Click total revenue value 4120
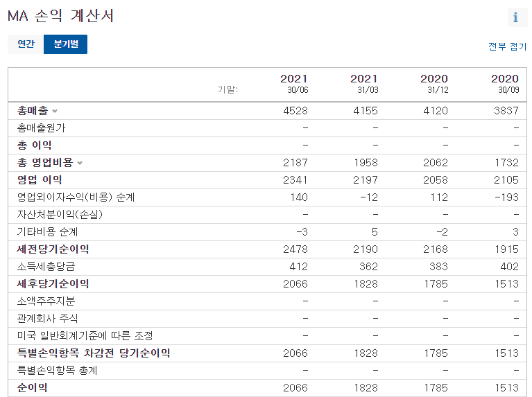The width and height of the screenshot is (532, 397). pos(436,111)
